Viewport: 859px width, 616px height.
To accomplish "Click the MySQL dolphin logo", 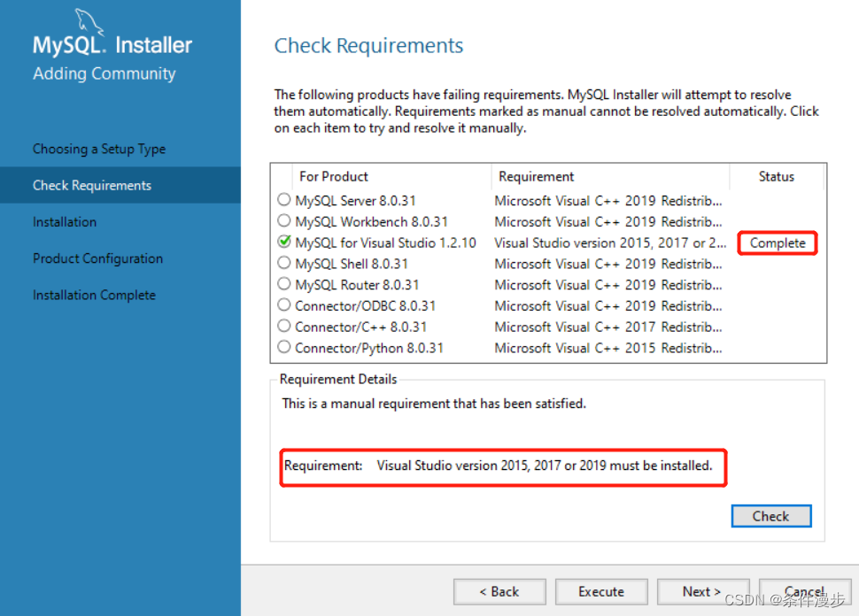I will [89, 21].
